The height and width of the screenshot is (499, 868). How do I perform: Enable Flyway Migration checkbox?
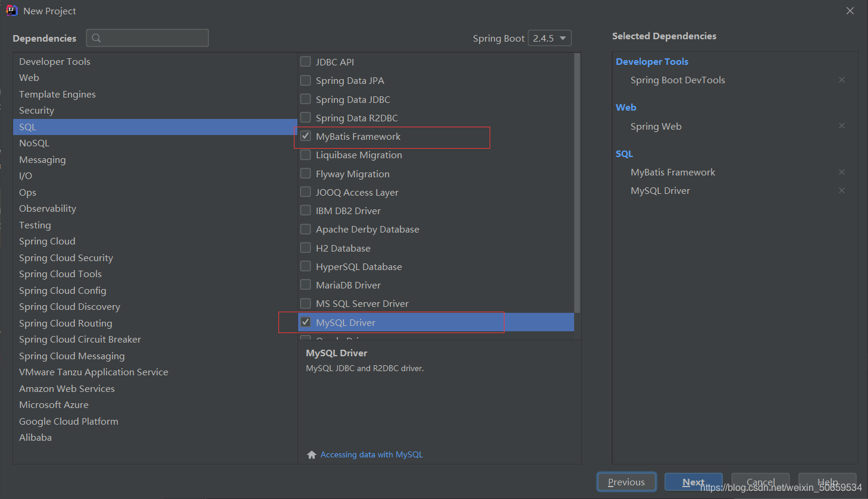306,173
